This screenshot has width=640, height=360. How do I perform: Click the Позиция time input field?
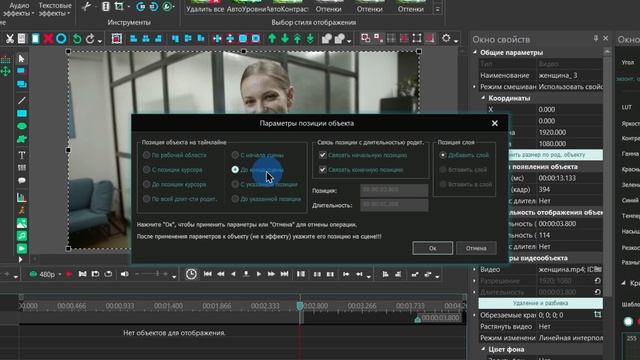(394, 190)
